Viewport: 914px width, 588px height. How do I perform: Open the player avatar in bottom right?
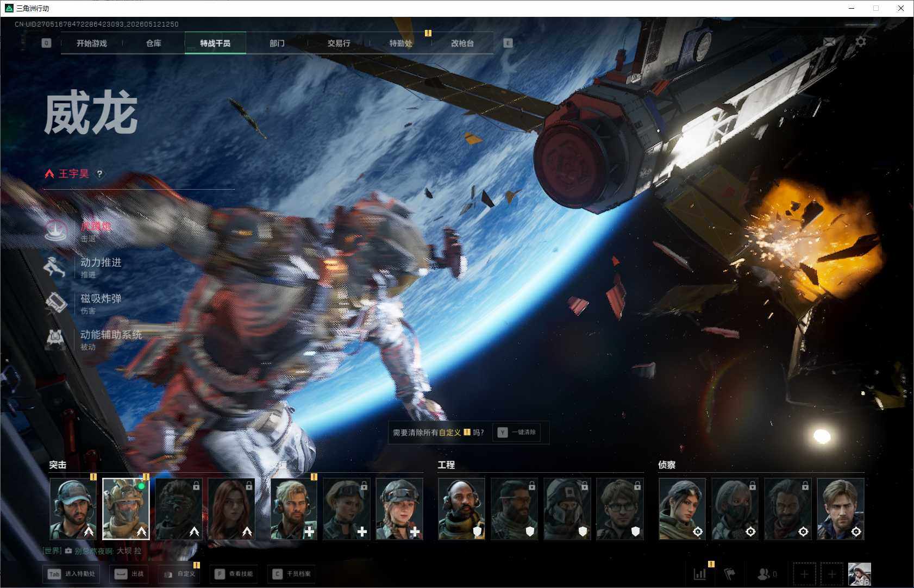(x=860, y=574)
